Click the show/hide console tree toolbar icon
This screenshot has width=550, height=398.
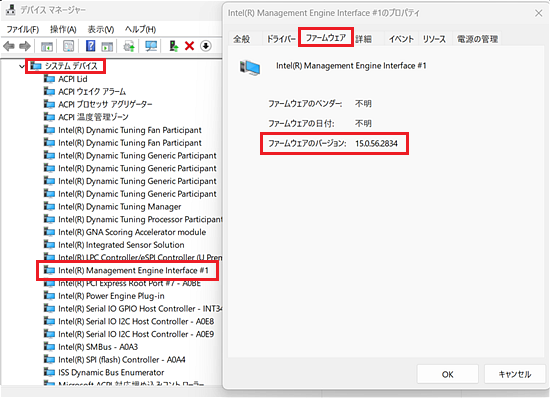(47, 46)
